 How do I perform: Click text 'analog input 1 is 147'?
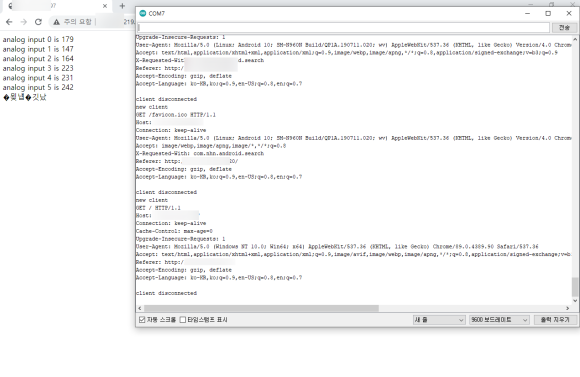pyautogui.click(x=38, y=49)
